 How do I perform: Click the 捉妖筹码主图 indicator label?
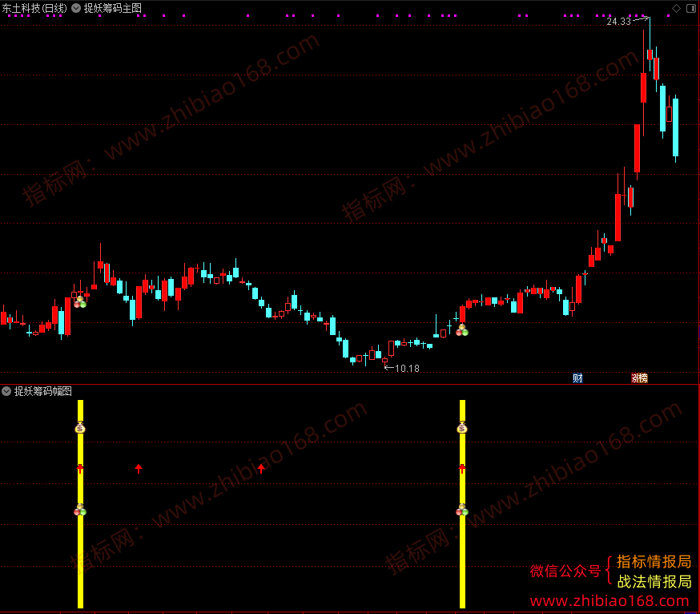(112, 8)
